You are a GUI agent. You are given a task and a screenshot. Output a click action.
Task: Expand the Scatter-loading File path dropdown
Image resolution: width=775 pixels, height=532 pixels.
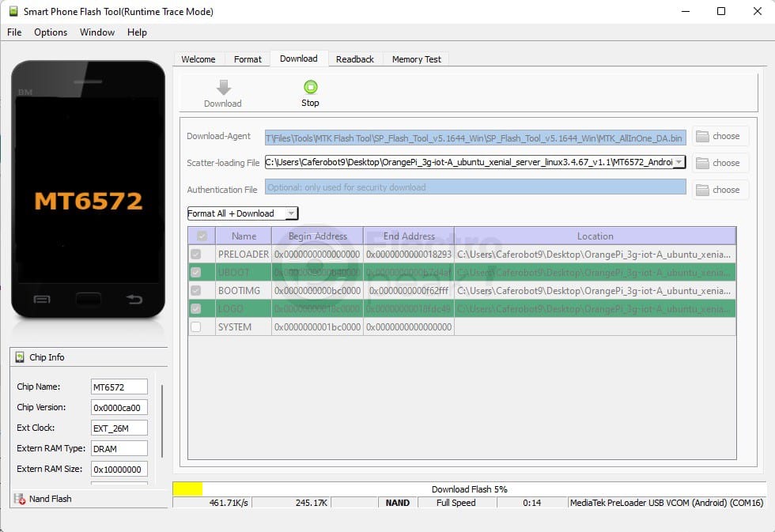678,162
